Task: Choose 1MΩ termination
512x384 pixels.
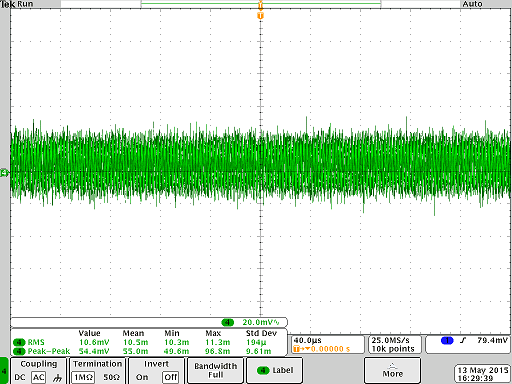Action: pos(83,377)
